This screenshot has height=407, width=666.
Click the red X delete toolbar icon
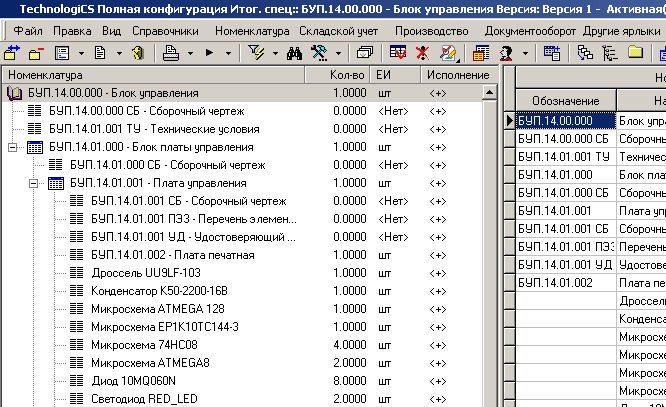point(423,52)
